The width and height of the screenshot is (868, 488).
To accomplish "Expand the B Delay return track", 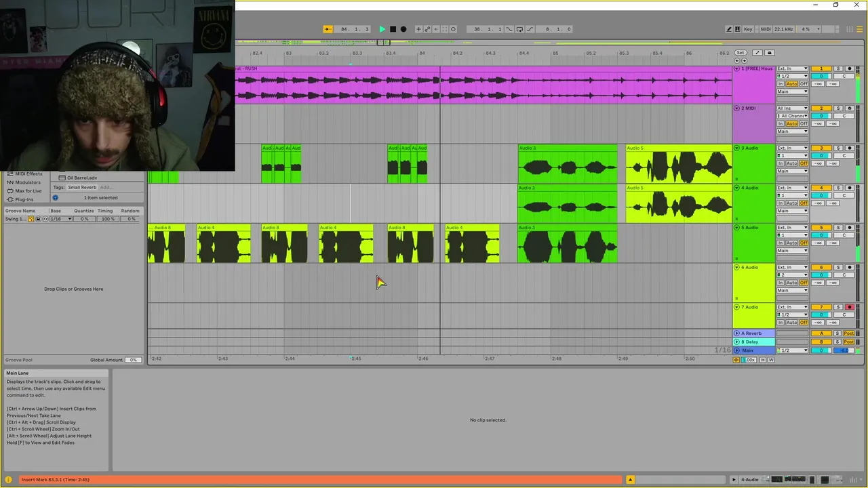I will point(737,342).
